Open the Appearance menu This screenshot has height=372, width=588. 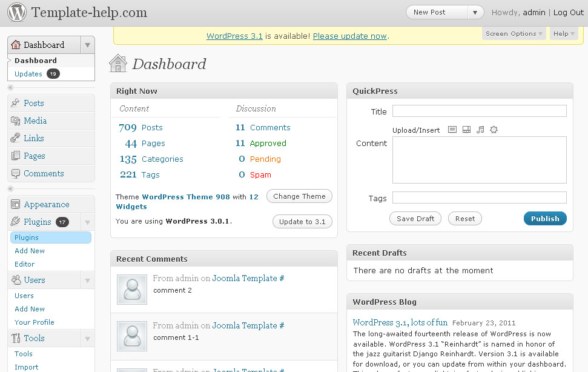tap(46, 205)
